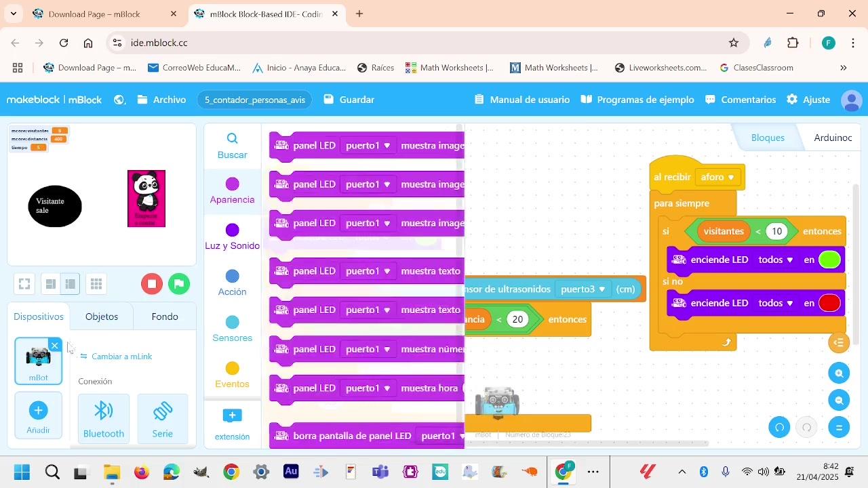Screen dimensions: 868x488
Task: Switch to the Objetos tab
Action: click(x=102, y=317)
